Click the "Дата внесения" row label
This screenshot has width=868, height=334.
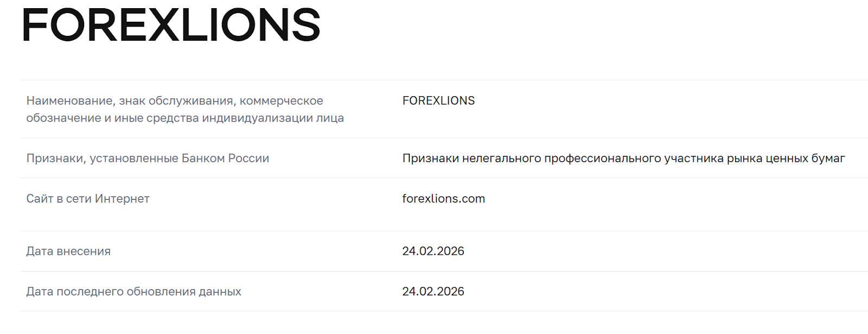click(68, 251)
